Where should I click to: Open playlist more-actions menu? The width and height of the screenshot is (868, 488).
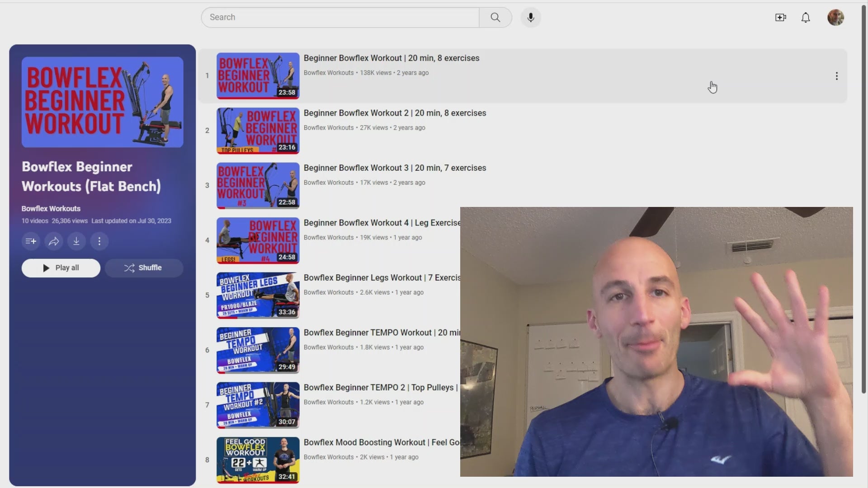pyautogui.click(x=99, y=241)
